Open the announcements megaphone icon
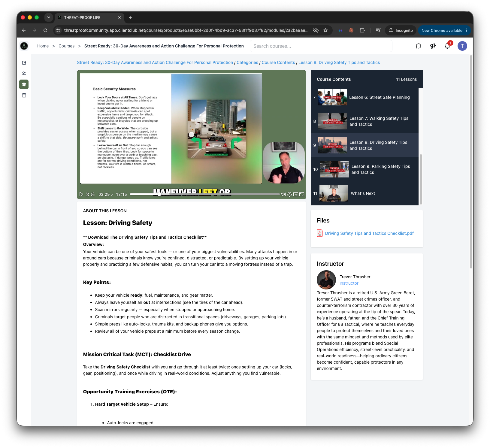Screen dimensions: 490x448 click(433, 46)
